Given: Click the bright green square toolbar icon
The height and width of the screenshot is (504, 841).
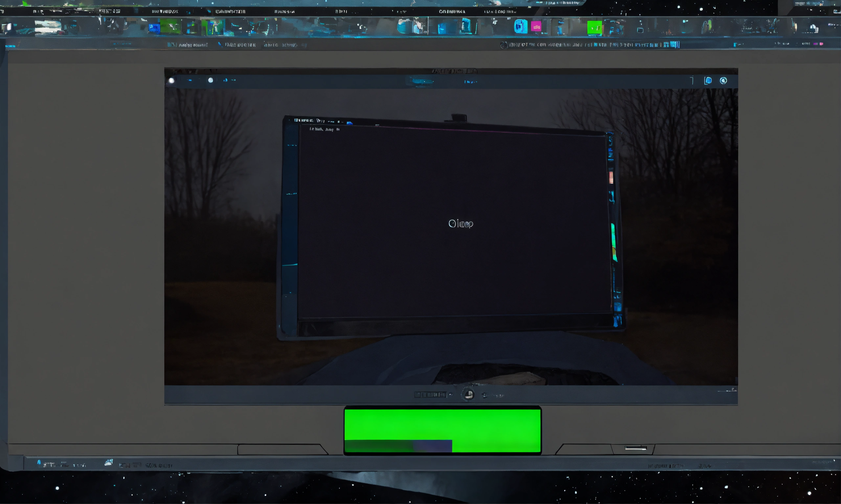Looking at the screenshot, I should point(594,28).
